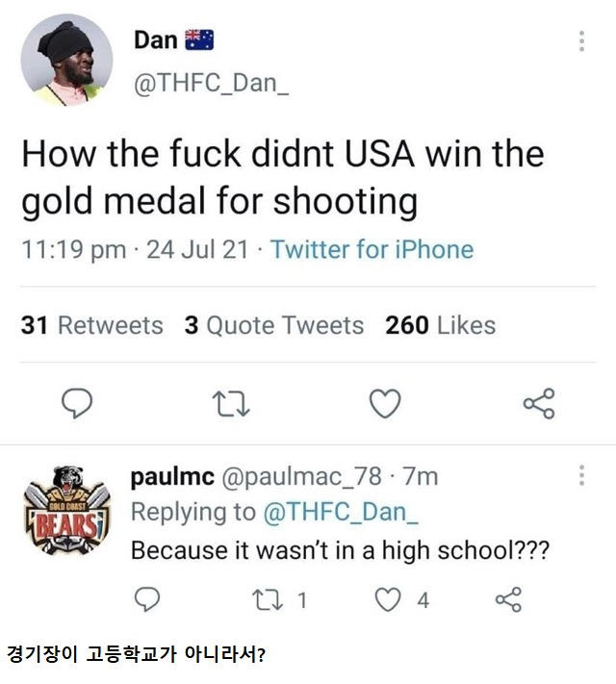The width and height of the screenshot is (616, 684).
Task: Retweet paulmc's reply
Action: pos(268,599)
